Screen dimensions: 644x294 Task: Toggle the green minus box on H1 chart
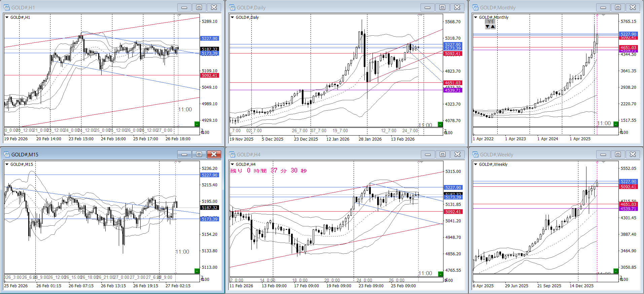click(x=197, y=124)
